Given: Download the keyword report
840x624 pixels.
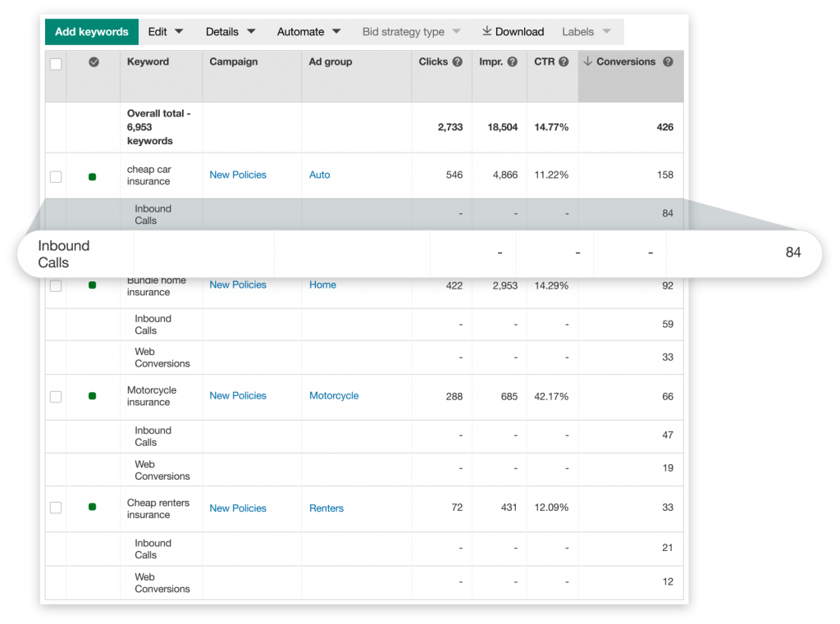Looking at the screenshot, I should [513, 32].
